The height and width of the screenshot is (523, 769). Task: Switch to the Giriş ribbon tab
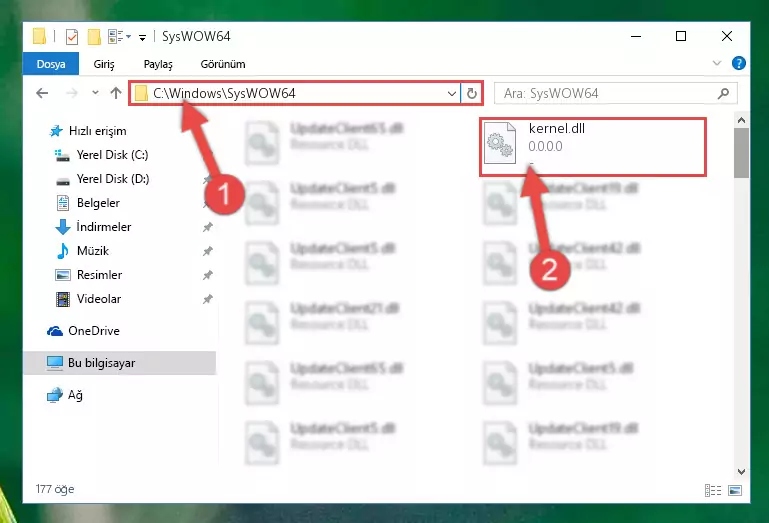(x=104, y=64)
